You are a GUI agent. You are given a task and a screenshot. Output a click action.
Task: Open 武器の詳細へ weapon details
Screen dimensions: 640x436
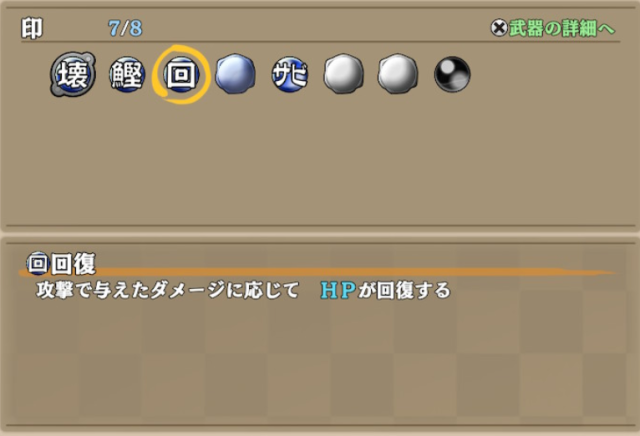[x=562, y=29]
